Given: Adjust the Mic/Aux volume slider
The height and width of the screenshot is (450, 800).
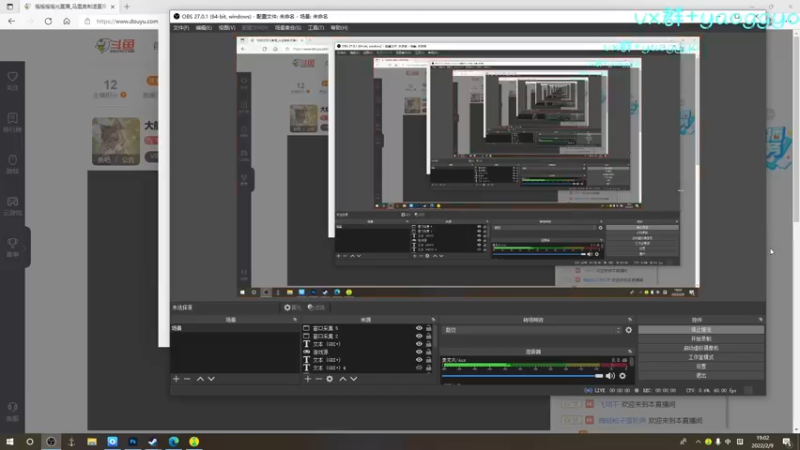Looking at the screenshot, I should click(x=522, y=376).
